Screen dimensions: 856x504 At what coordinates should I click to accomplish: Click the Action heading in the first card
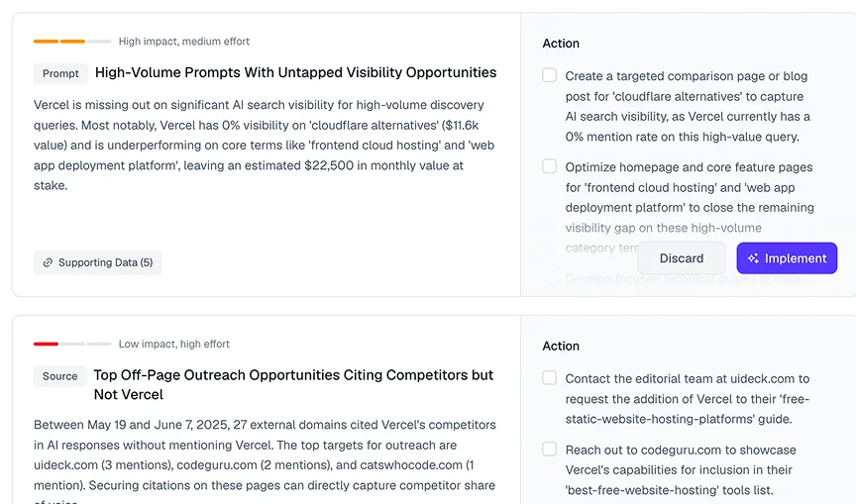pyautogui.click(x=561, y=44)
